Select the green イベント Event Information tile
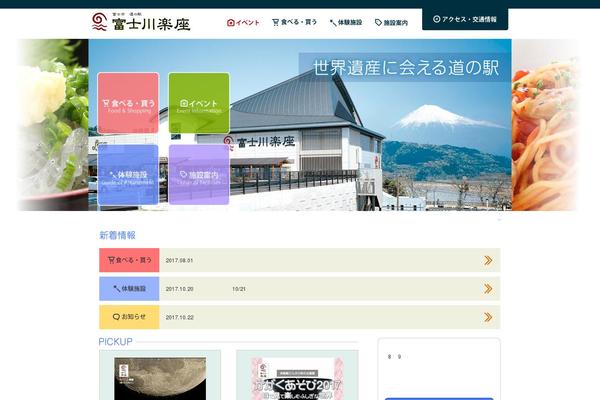 coord(199,103)
